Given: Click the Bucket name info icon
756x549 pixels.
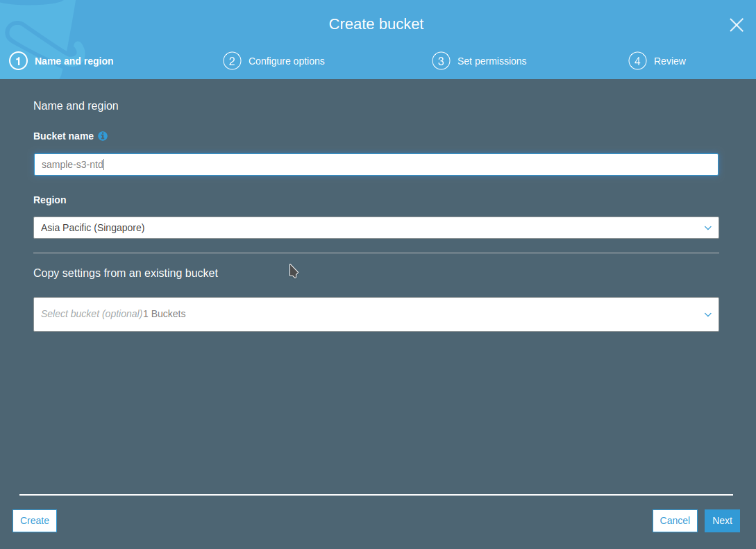Looking at the screenshot, I should 103,136.
